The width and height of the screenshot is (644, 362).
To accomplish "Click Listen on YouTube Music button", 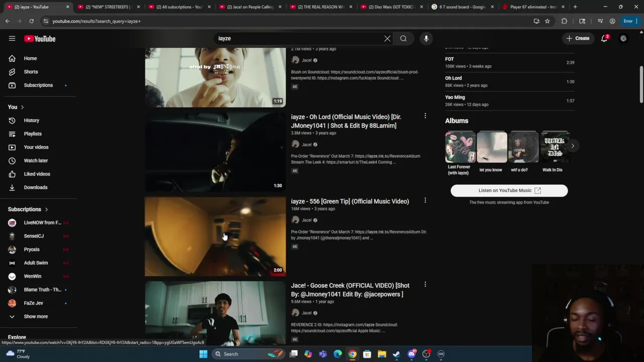I will [509, 191].
